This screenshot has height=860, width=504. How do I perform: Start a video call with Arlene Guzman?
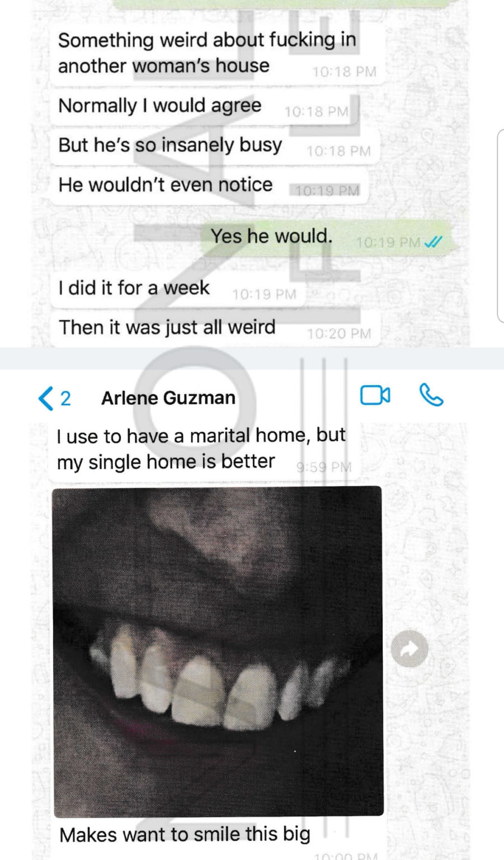pyautogui.click(x=375, y=395)
